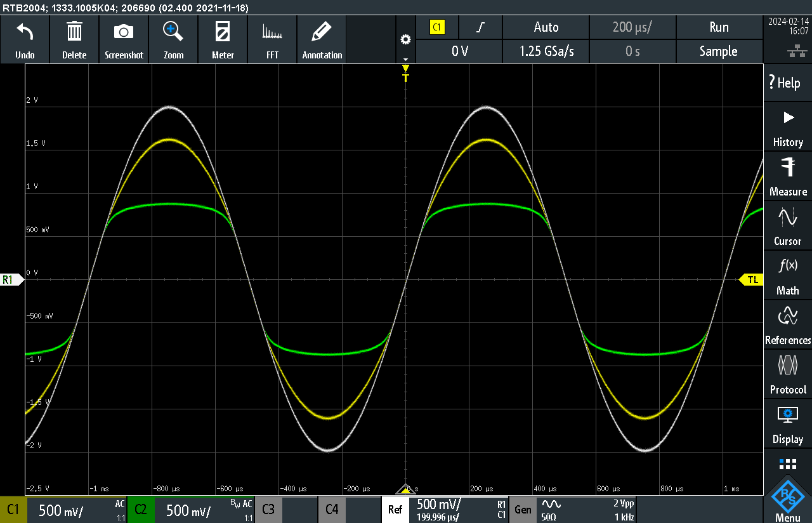Enable channel C4
This screenshot has width=812, height=523.
pos(332,510)
